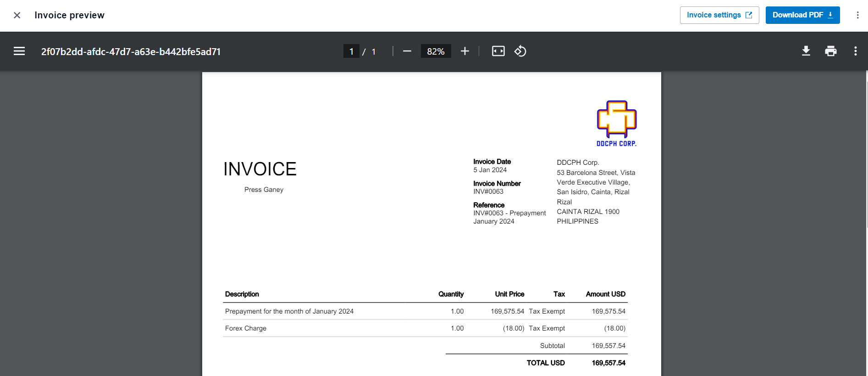Select the PHILIPPINES country text

(578, 221)
